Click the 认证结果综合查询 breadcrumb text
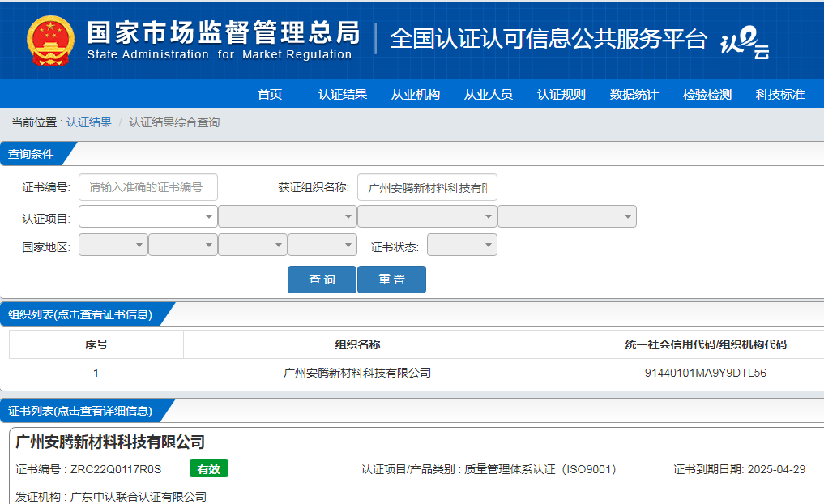This screenshot has width=824, height=504. (x=174, y=122)
